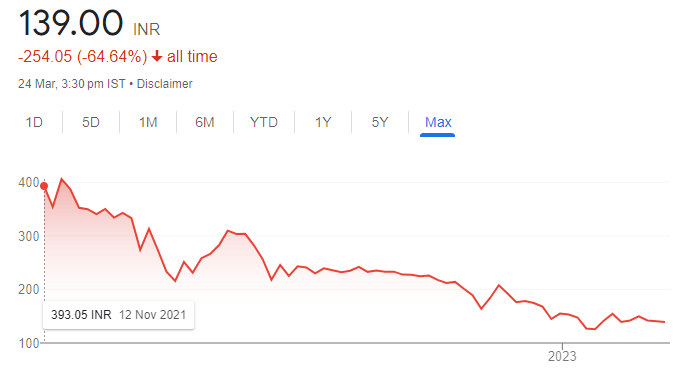
Task: Click the -254.05 (-64.64%) change text
Action: 82,57
